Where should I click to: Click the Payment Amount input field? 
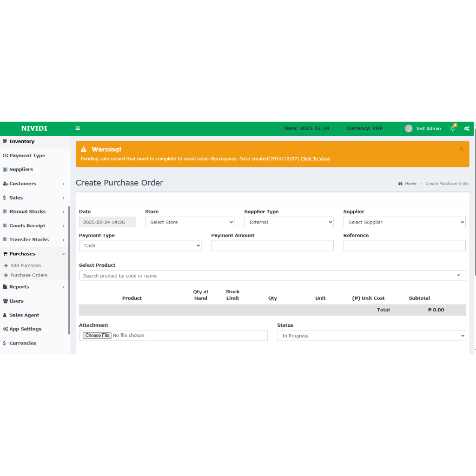tap(272, 245)
